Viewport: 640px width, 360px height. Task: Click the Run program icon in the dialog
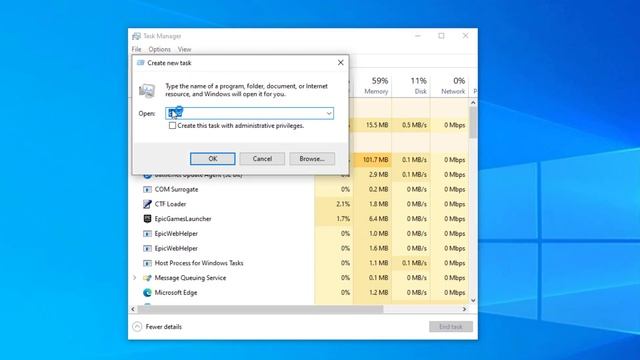(147, 90)
